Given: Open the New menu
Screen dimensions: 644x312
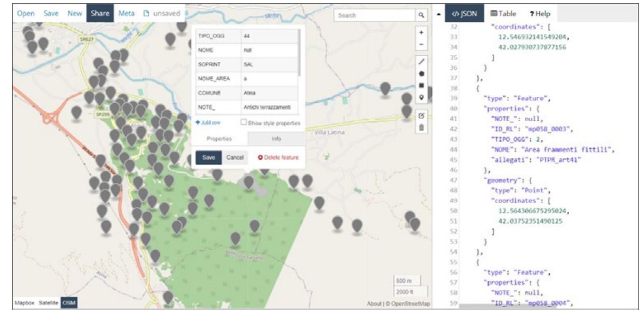Looking at the screenshot, I should 74,13.
